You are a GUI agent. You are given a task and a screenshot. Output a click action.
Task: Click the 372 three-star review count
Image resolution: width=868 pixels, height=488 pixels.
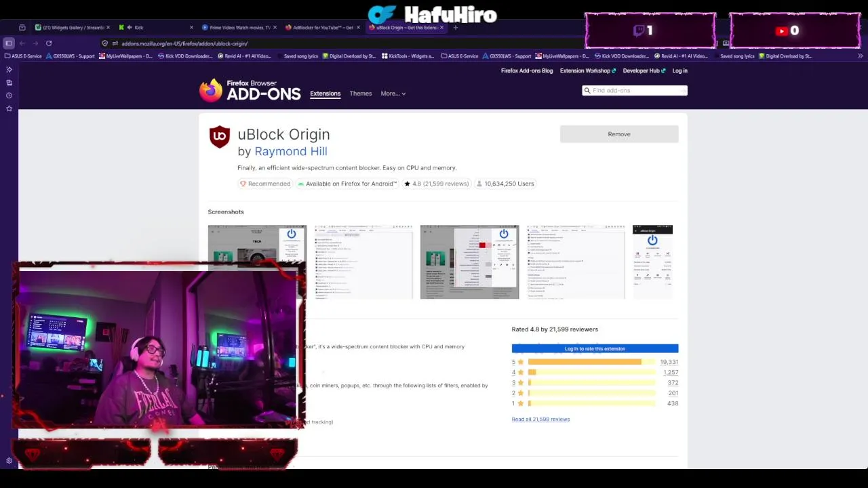tap(673, 383)
